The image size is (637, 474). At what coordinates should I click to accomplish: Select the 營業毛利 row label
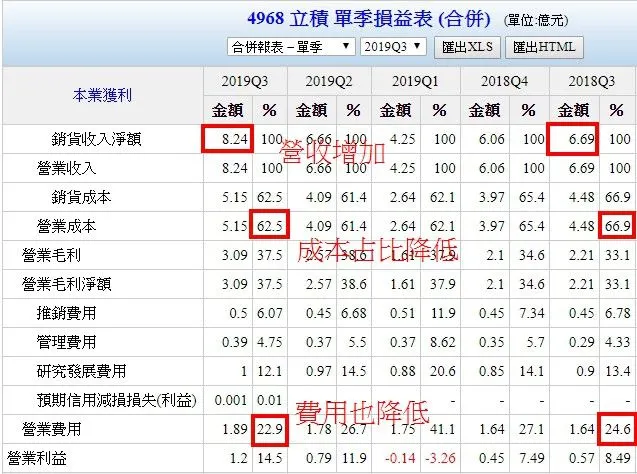(x=52, y=255)
